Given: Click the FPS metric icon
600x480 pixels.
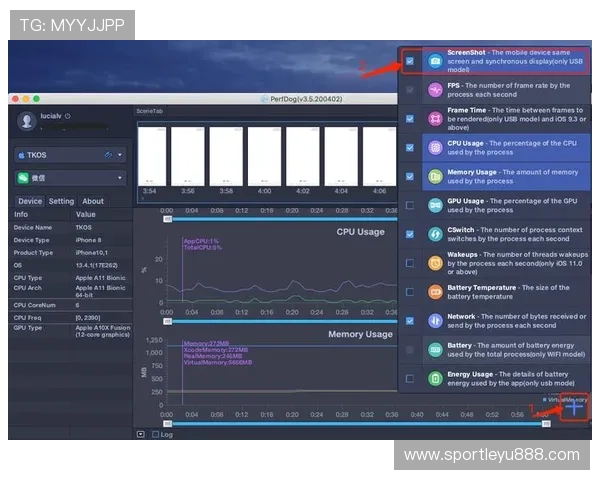Looking at the screenshot, I should click(435, 90).
